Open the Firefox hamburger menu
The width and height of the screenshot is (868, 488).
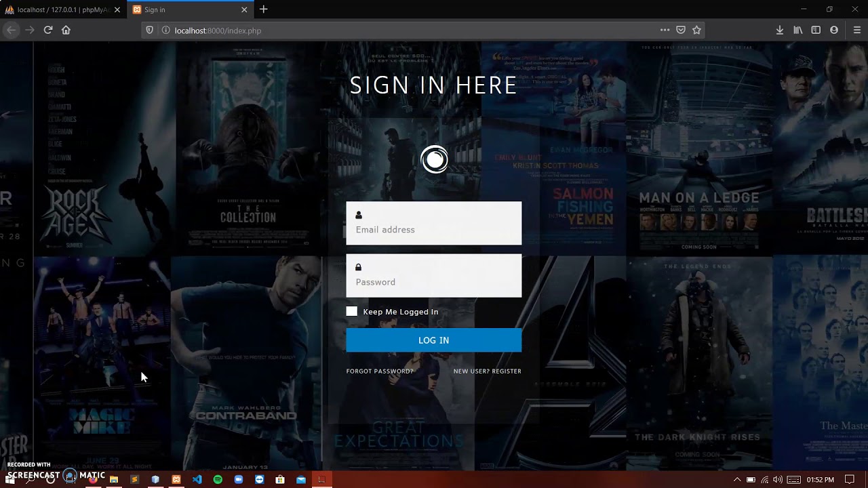coord(857,30)
